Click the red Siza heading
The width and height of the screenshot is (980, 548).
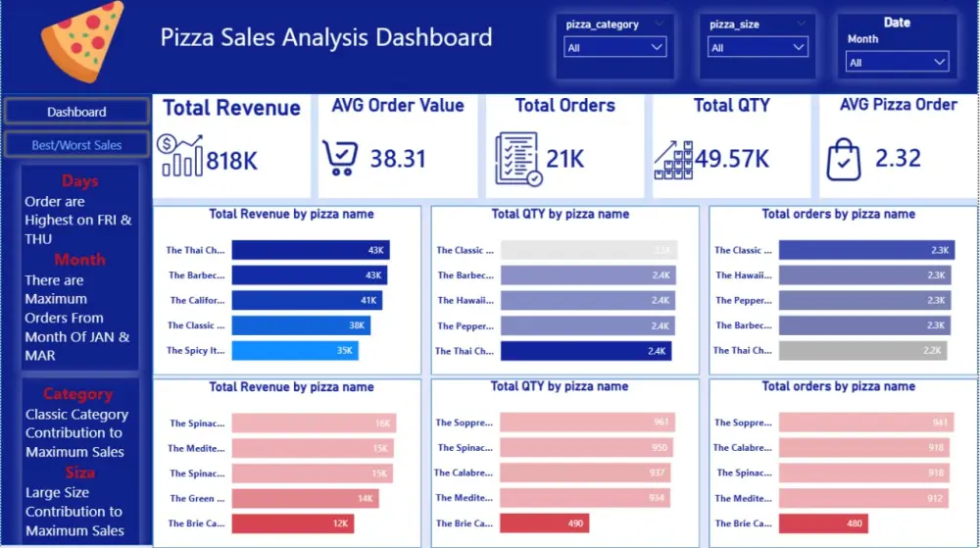[80, 473]
